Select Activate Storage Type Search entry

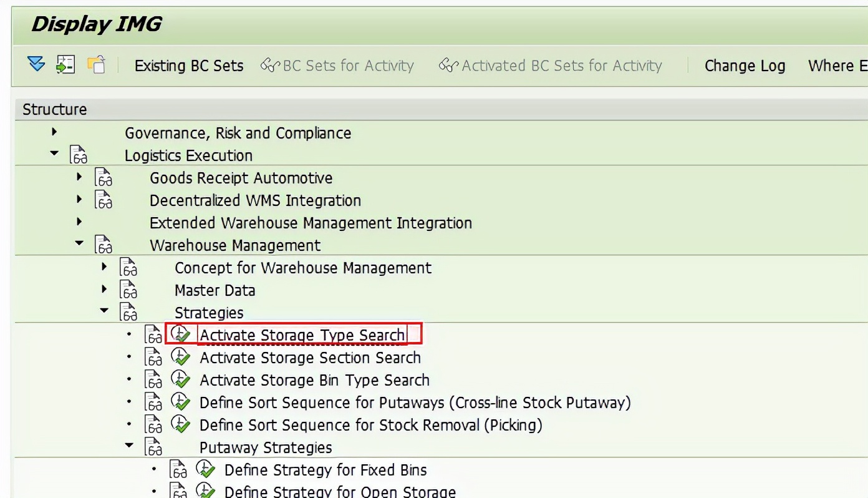coord(302,335)
